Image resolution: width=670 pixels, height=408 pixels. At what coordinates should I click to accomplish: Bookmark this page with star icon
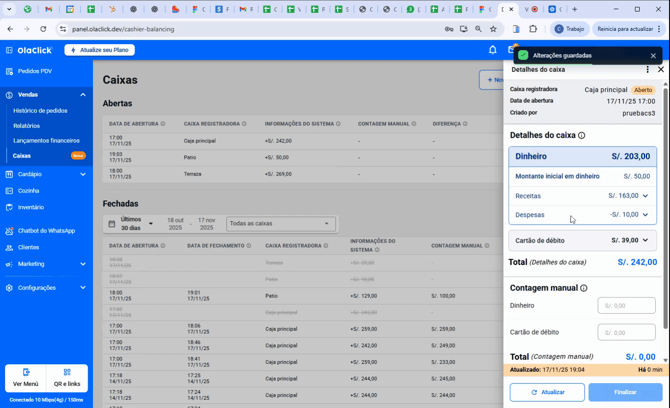coord(493,29)
